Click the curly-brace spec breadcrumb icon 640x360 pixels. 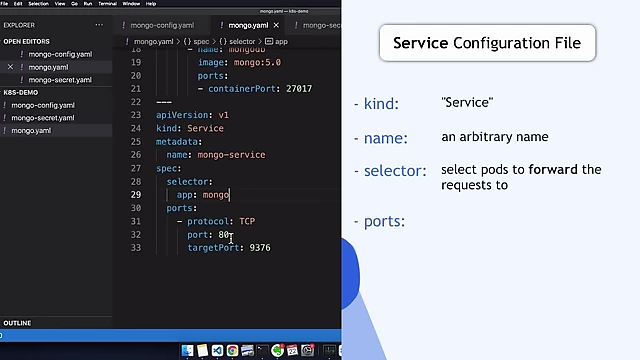point(187,42)
